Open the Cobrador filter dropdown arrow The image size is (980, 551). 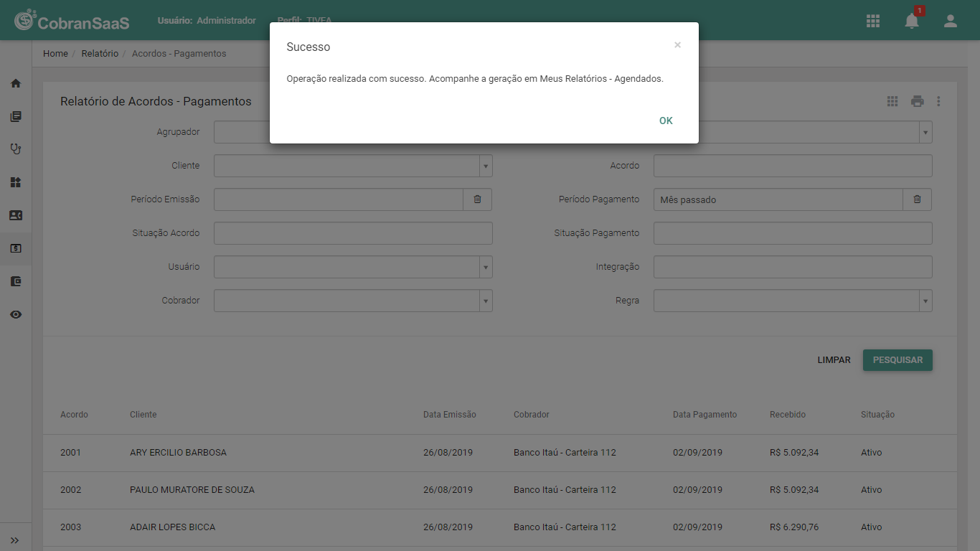click(486, 301)
